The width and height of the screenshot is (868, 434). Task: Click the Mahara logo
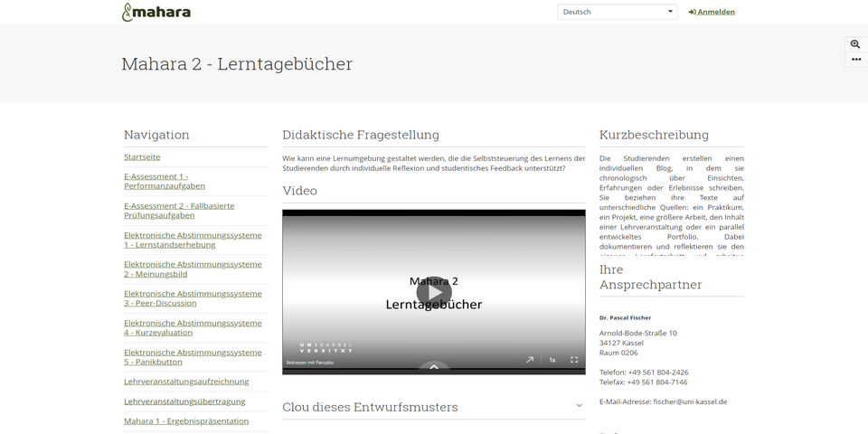[156, 12]
